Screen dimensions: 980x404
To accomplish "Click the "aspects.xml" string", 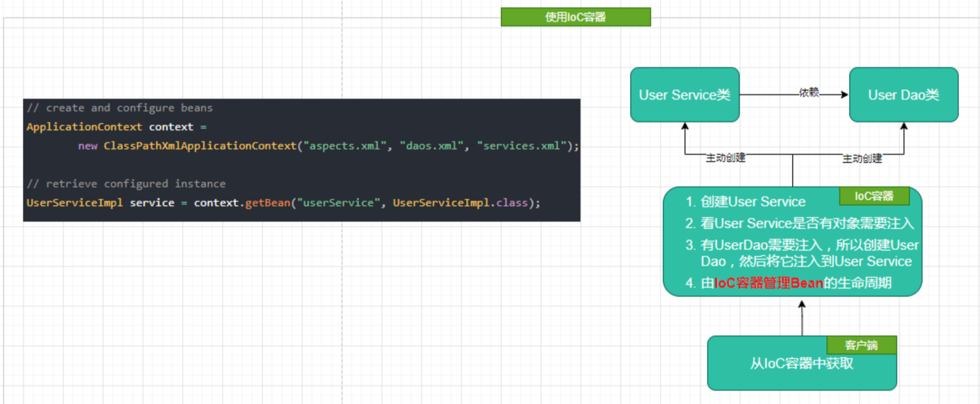I will [345, 146].
